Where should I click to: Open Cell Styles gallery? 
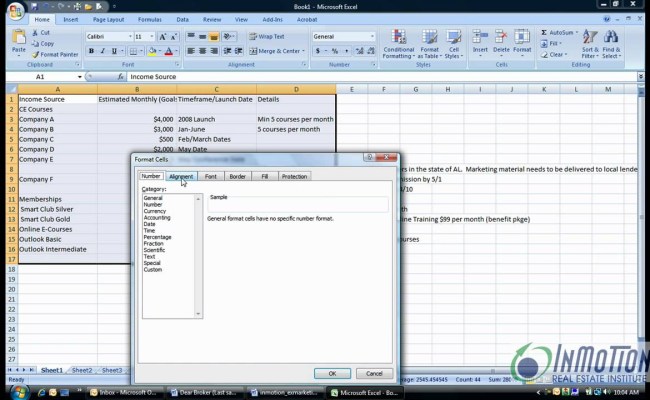[x=454, y=44]
